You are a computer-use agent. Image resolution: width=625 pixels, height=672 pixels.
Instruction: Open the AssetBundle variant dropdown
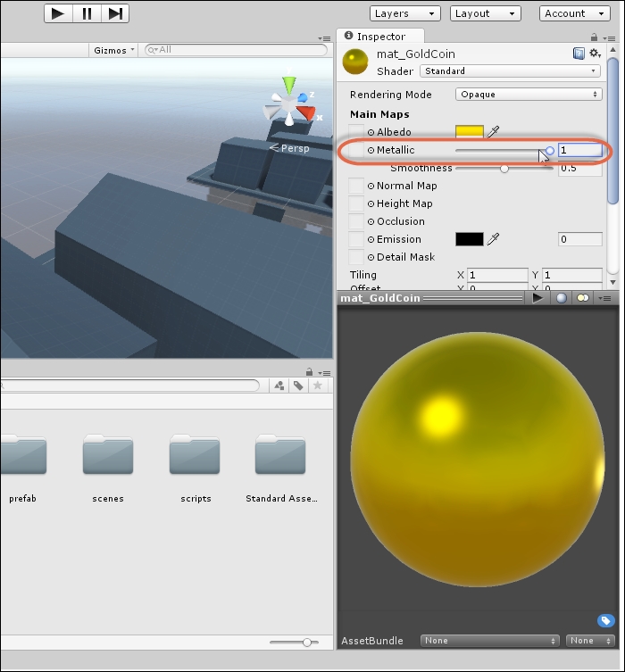point(590,641)
